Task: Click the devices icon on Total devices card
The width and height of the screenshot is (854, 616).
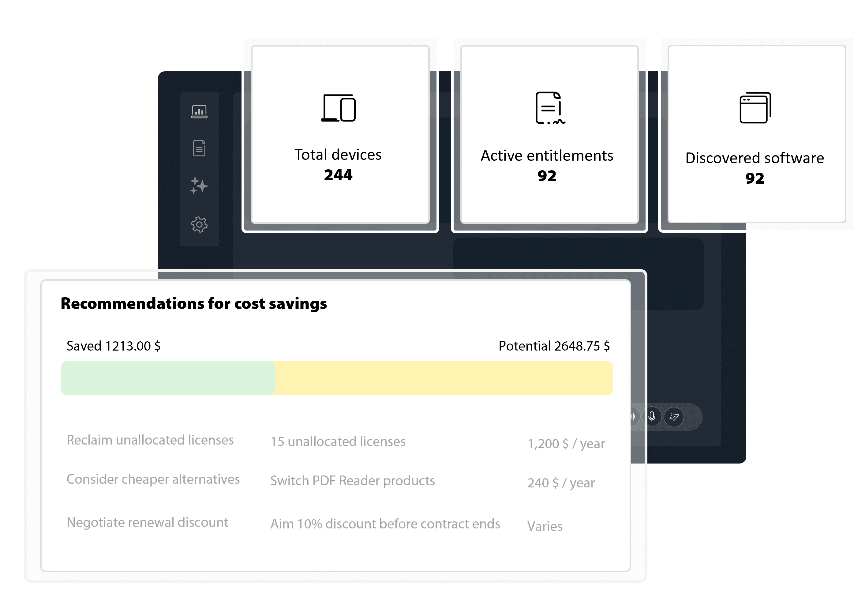Action: click(x=339, y=108)
